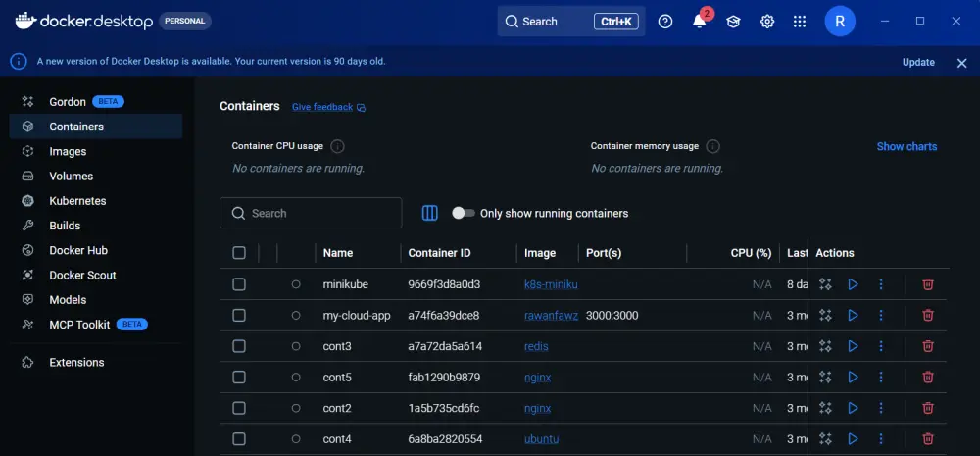The width and height of the screenshot is (980, 456).
Task: Go to Images in the sidebar
Action: point(96,151)
